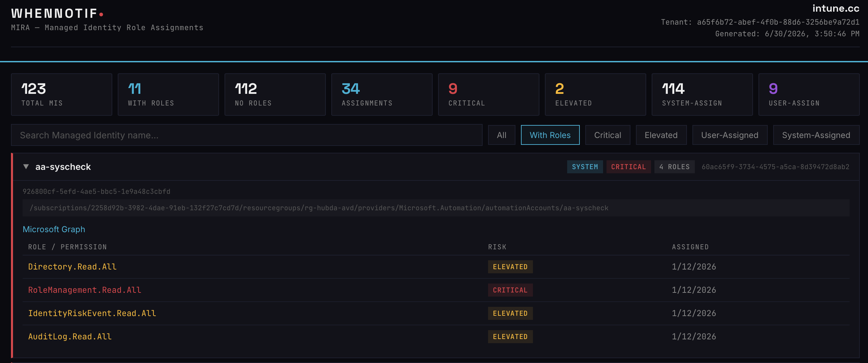This screenshot has height=363, width=868.
Task: Click ELEVATED badge in IdentityRiskEvent.Read.All row
Action: tap(510, 313)
